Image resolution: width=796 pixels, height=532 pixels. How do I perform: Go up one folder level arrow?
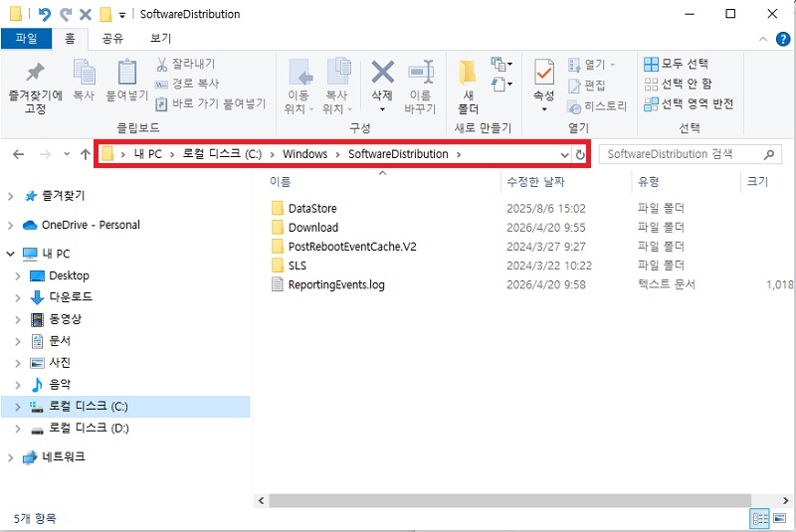85,154
